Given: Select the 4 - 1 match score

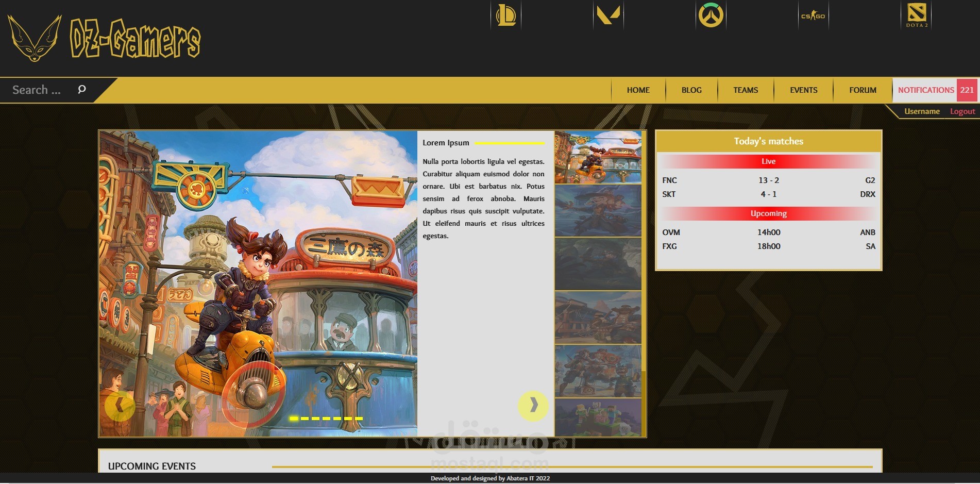Looking at the screenshot, I should [768, 194].
